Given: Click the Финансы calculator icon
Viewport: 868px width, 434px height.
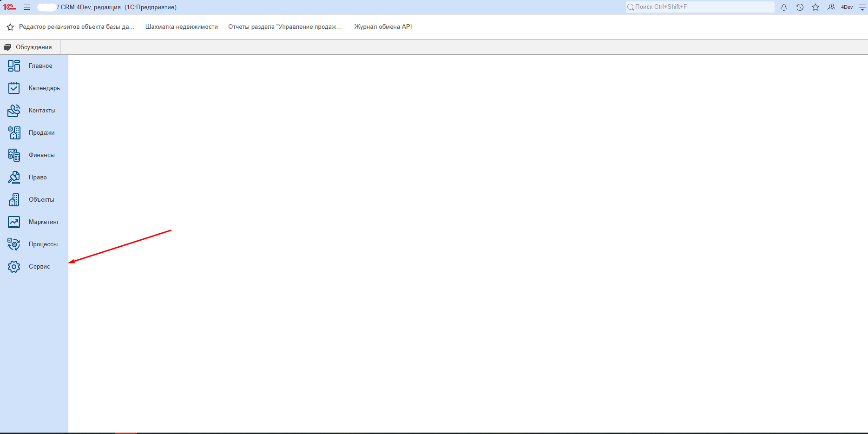Looking at the screenshot, I should click(14, 155).
